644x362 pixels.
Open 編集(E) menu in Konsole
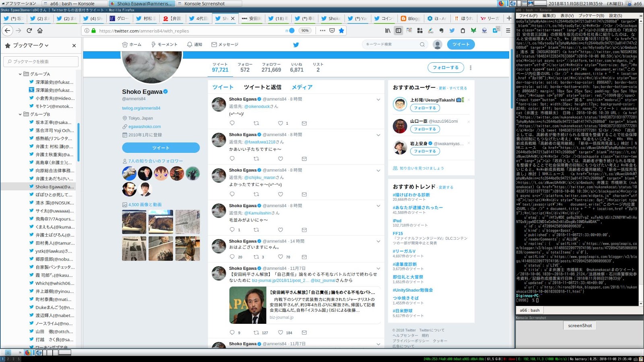(549, 16)
